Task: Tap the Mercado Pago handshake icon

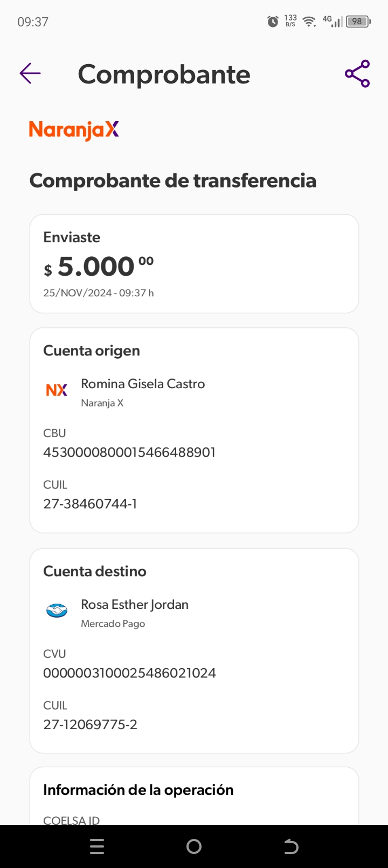Action: point(57,611)
